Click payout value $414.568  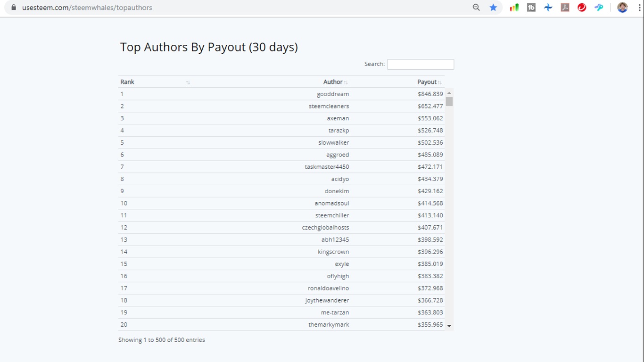click(430, 203)
